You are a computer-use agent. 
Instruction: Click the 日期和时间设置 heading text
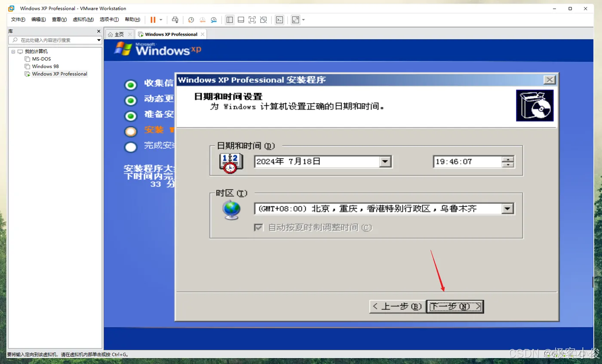point(228,97)
